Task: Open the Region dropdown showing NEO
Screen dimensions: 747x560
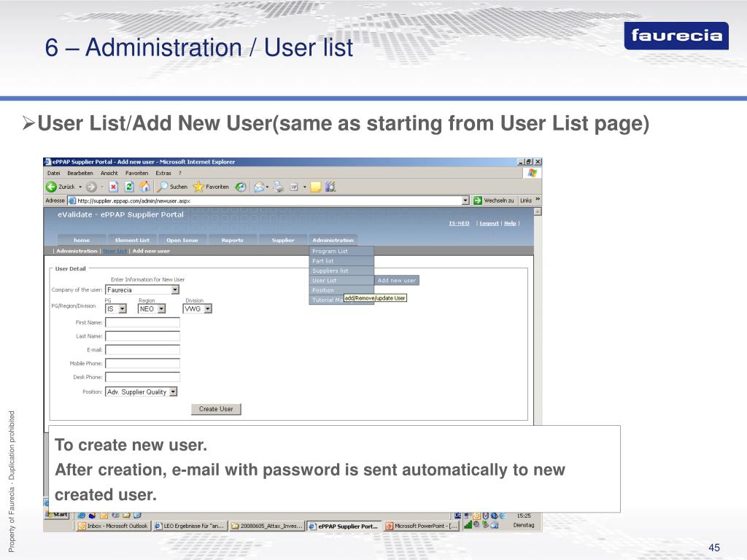Action: coord(152,308)
